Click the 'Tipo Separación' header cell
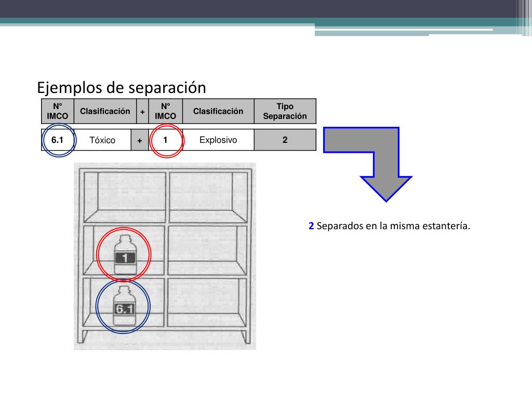The height and width of the screenshot is (399, 532). pos(285,111)
